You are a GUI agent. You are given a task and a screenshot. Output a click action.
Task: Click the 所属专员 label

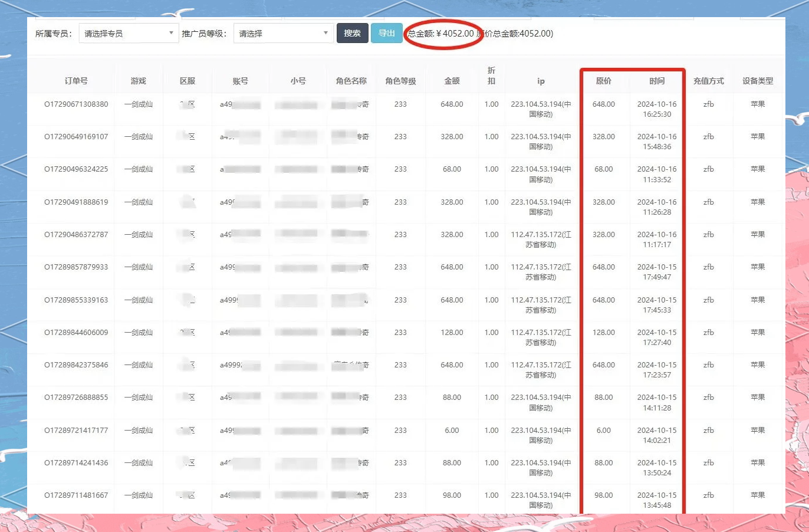[x=54, y=34]
